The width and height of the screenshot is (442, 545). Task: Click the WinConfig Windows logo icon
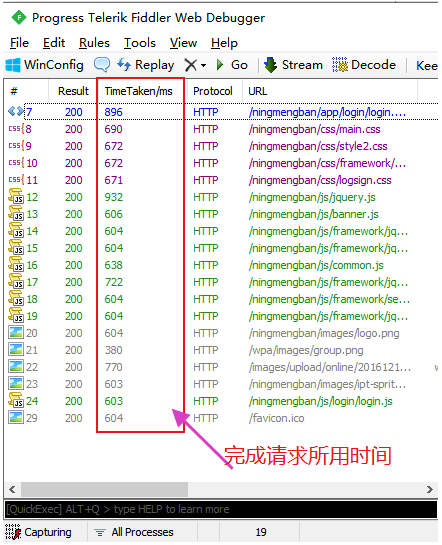pos(13,65)
